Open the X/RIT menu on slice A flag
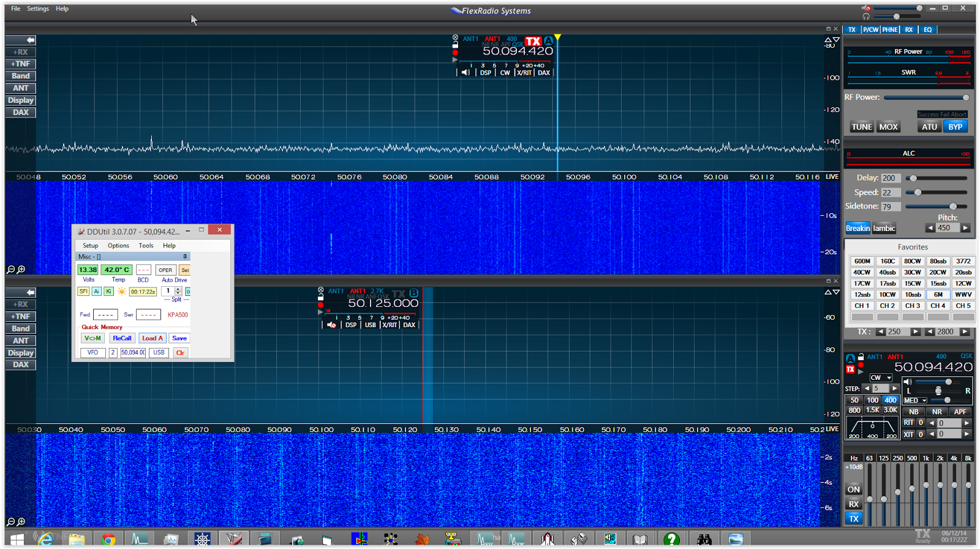 click(x=524, y=72)
